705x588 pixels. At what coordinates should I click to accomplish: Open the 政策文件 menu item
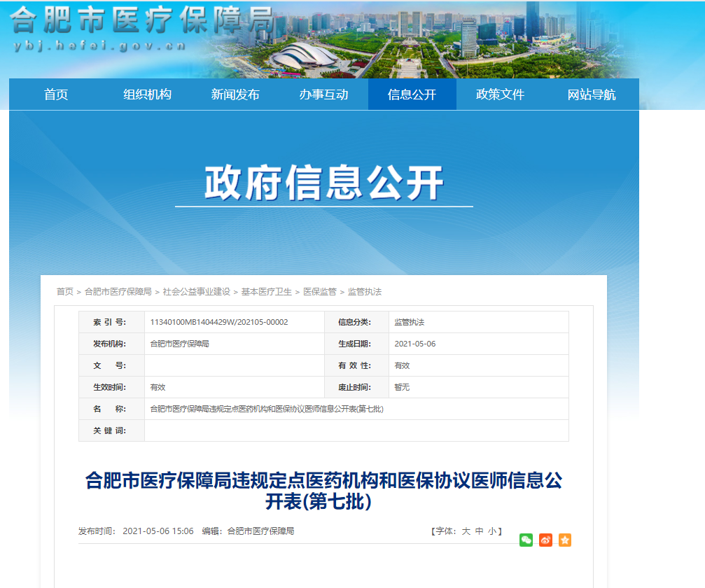[500, 94]
